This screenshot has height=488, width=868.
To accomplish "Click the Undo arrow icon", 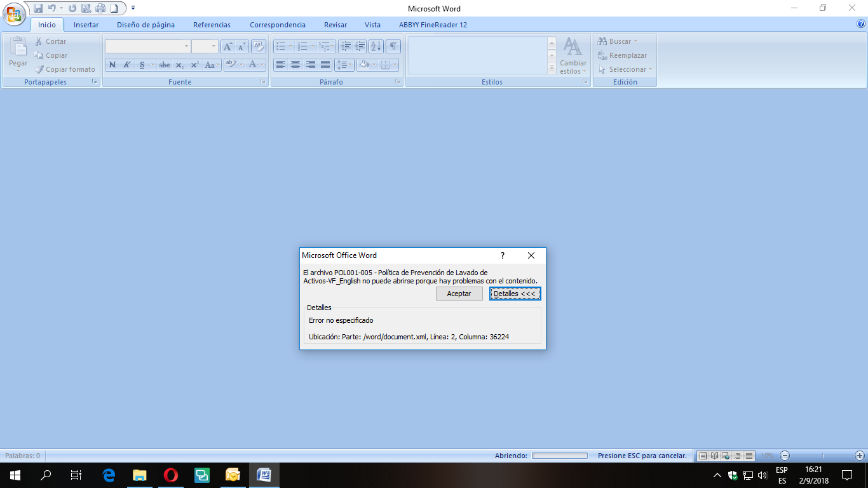I will click(51, 8).
